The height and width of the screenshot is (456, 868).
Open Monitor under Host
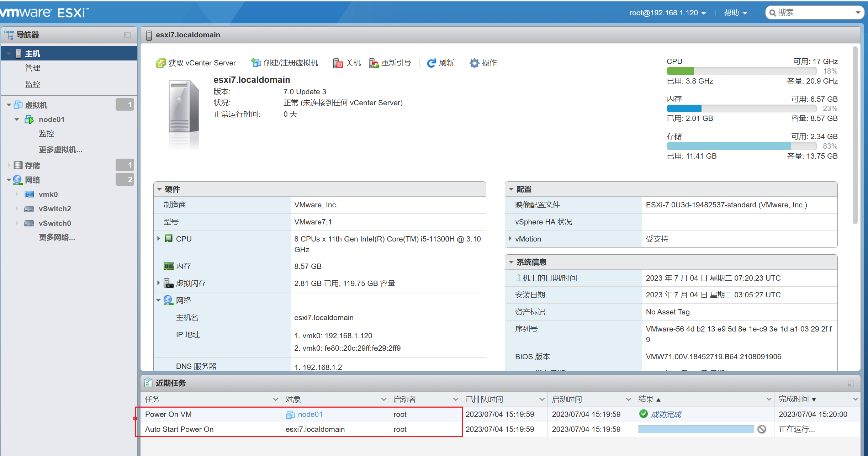33,84
